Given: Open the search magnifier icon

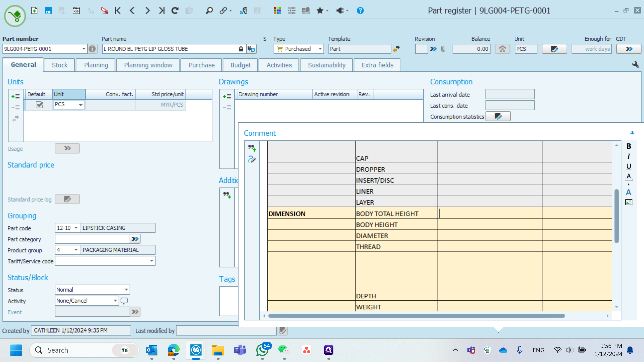Looking at the screenshot, I should point(209,11).
